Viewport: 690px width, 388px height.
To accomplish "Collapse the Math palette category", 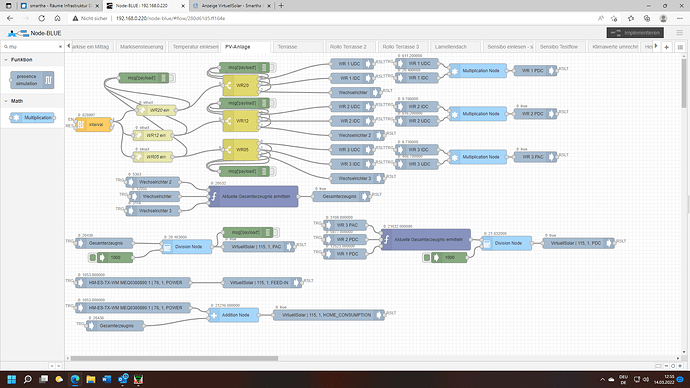I will [6, 101].
